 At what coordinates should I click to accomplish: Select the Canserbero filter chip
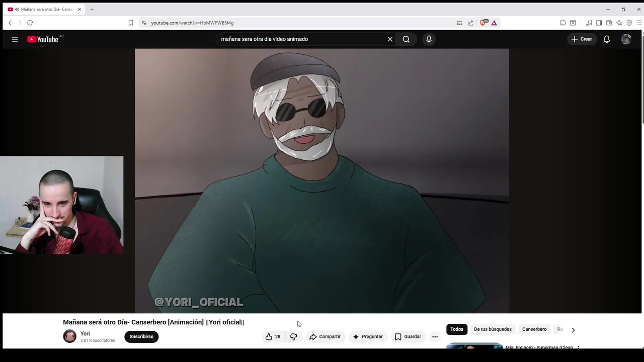(534, 329)
